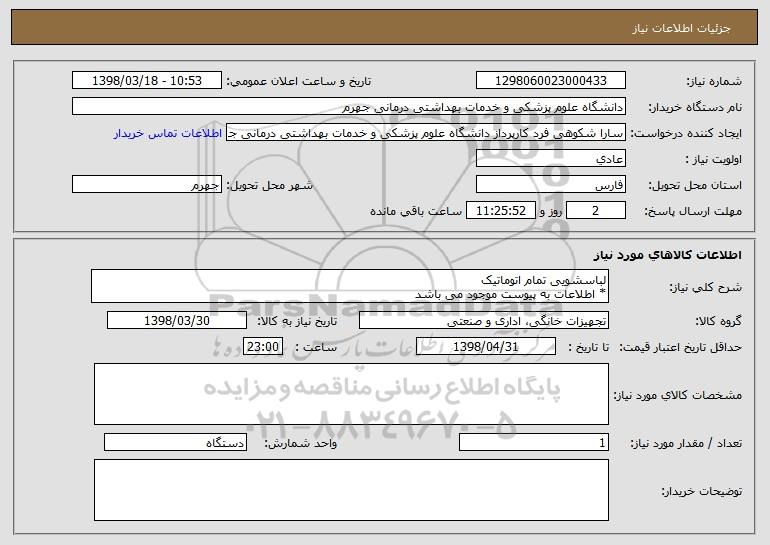
Task: Click the شماره نیاز field 1298060023000433
Action: pos(550,81)
